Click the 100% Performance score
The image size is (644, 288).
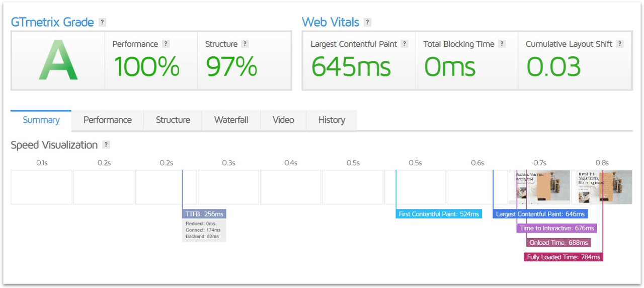point(146,66)
